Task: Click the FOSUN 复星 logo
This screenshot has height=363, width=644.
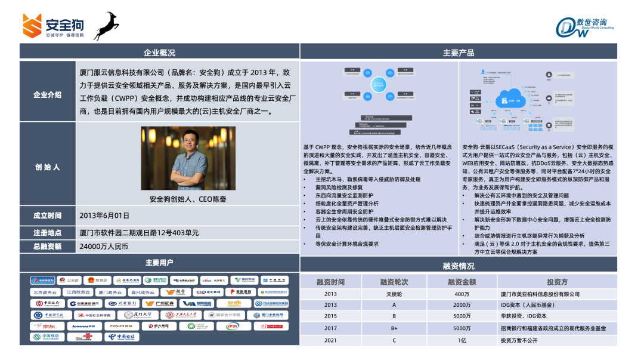Action: pyautogui.click(x=122, y=326)
